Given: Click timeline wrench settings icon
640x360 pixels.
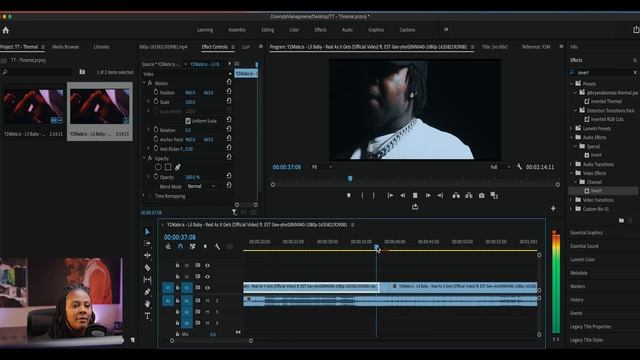Looking at the screenshot, I should (217, 246).
